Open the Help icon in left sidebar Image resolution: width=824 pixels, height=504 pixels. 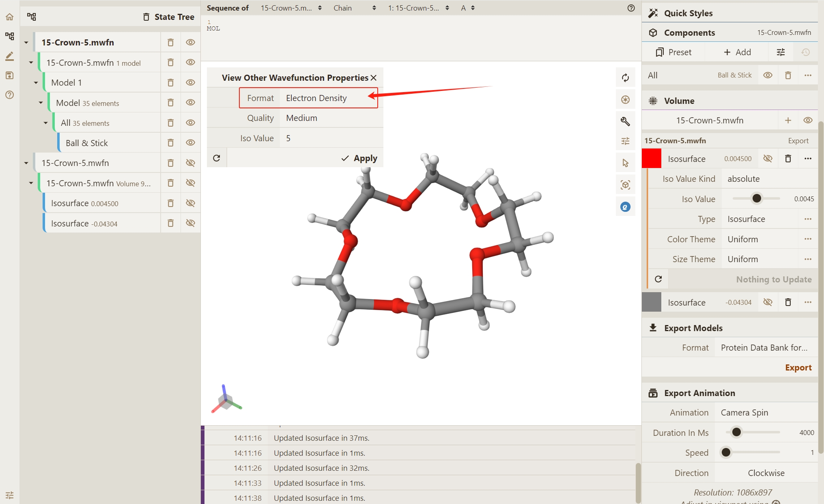point(10,95)
